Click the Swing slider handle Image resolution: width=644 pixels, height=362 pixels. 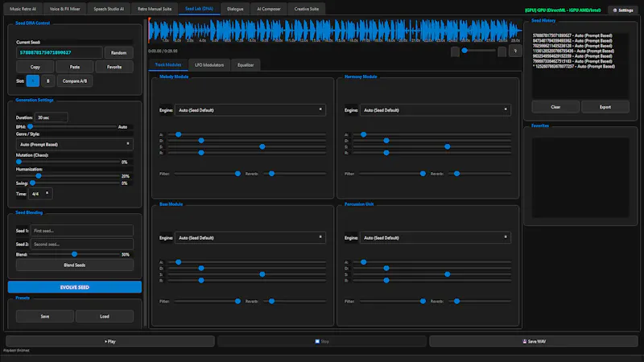[32, 183]
